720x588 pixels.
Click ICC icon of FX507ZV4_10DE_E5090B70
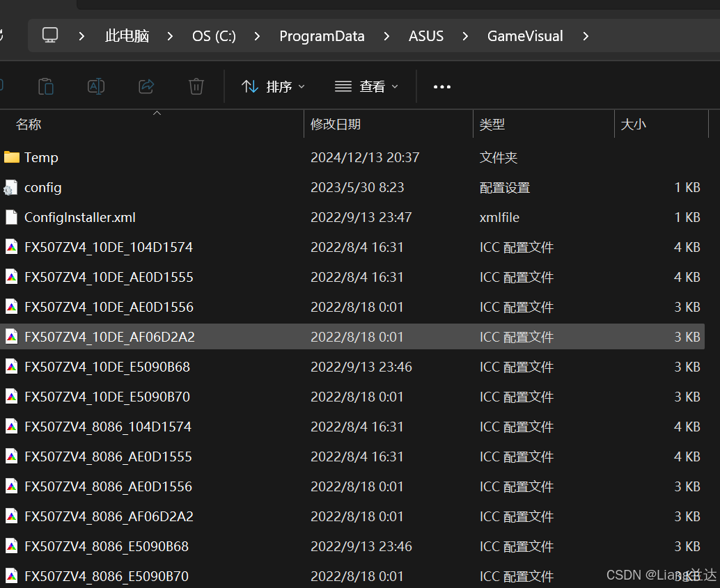click(x=11, y=397)
